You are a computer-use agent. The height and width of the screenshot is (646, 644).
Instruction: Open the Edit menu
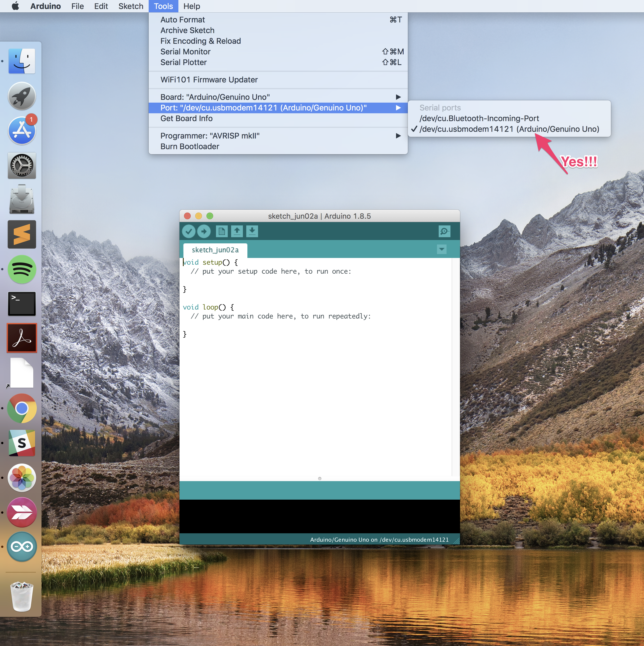tap(101, 6)
